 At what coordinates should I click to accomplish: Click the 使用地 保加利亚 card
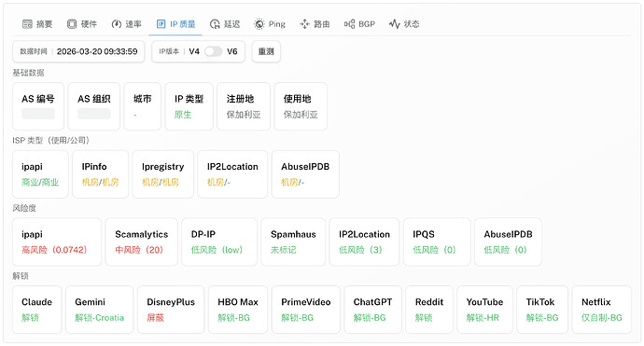click(301, 106)
